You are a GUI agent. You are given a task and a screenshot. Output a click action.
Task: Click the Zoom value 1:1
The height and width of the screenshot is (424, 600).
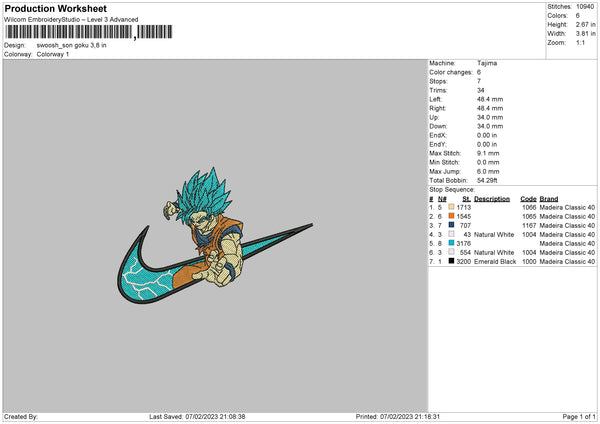580,42
